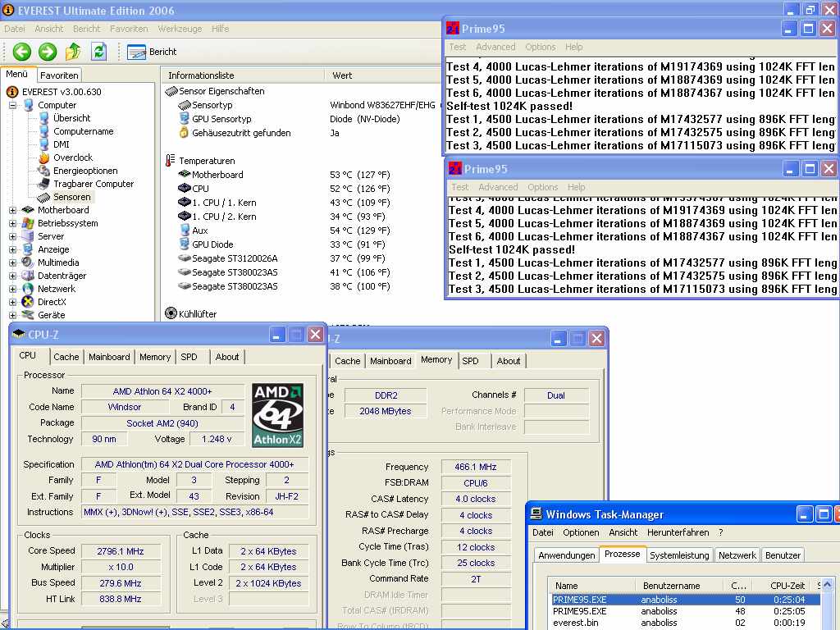The image size is (840, 630).
Task: Click the 'Self-test 1024K passed!' line in upper Prime95
Action: tap(509, 106)
